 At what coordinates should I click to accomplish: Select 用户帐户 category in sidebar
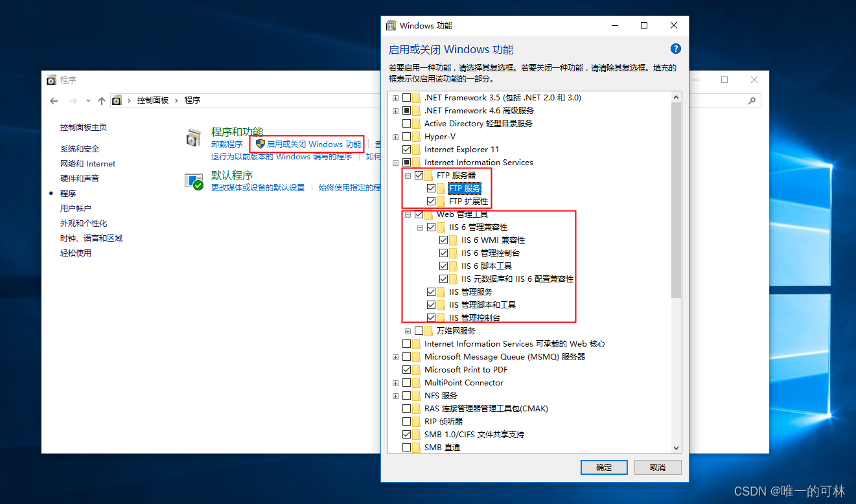pos(76,209)
